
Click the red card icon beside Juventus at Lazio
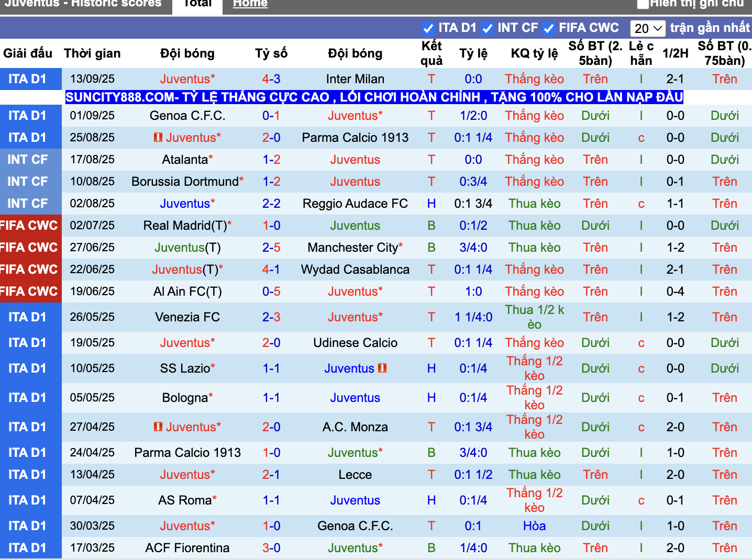pos(382,368)
